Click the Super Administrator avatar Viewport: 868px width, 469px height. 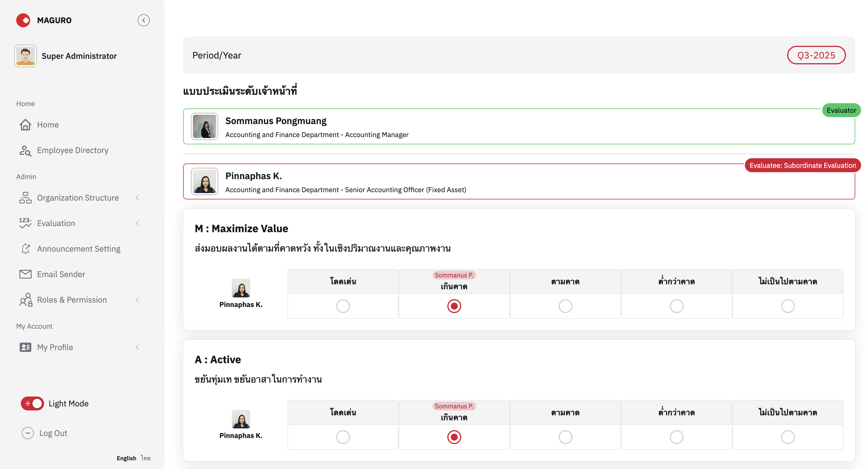click(x=25, y=56)
